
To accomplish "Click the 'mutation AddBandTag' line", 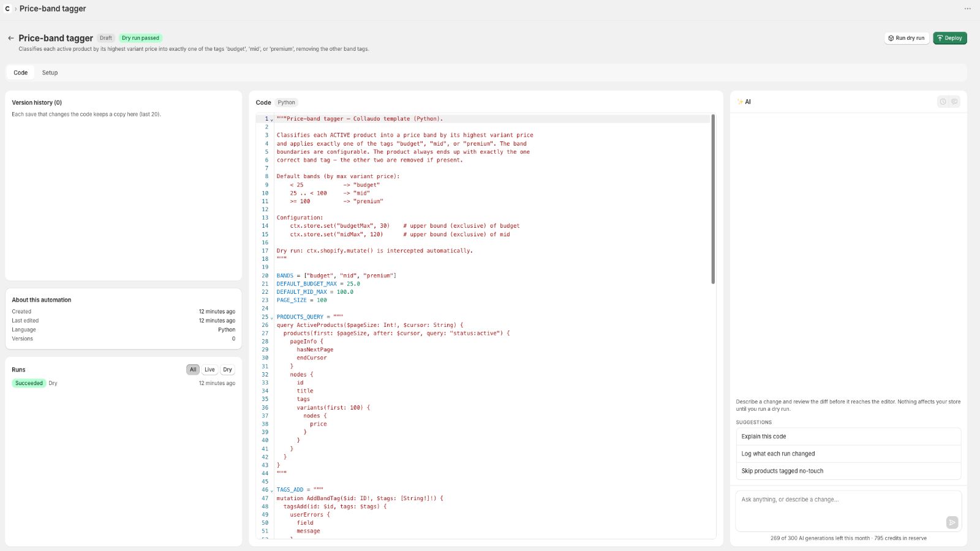I will (360, 498).
